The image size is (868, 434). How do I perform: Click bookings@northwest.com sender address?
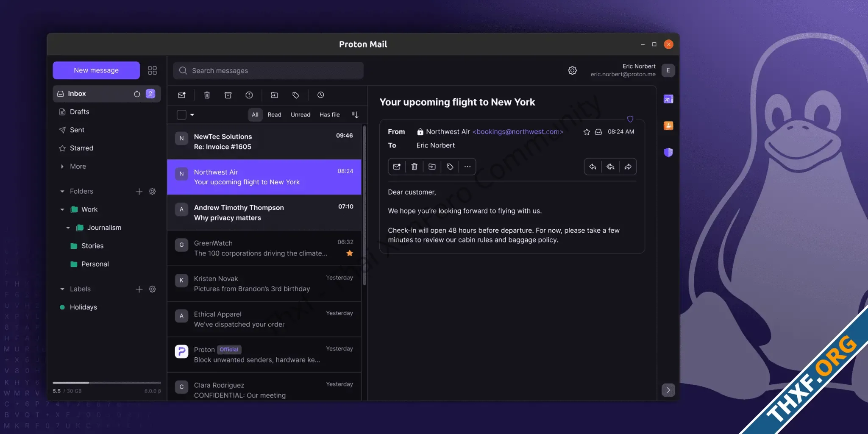(x=518, y=132)
